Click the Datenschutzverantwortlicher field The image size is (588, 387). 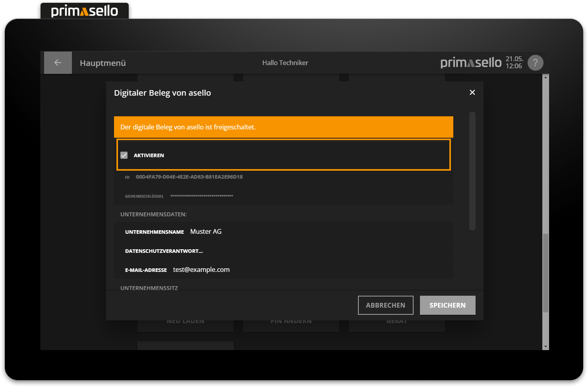[164, 250]
